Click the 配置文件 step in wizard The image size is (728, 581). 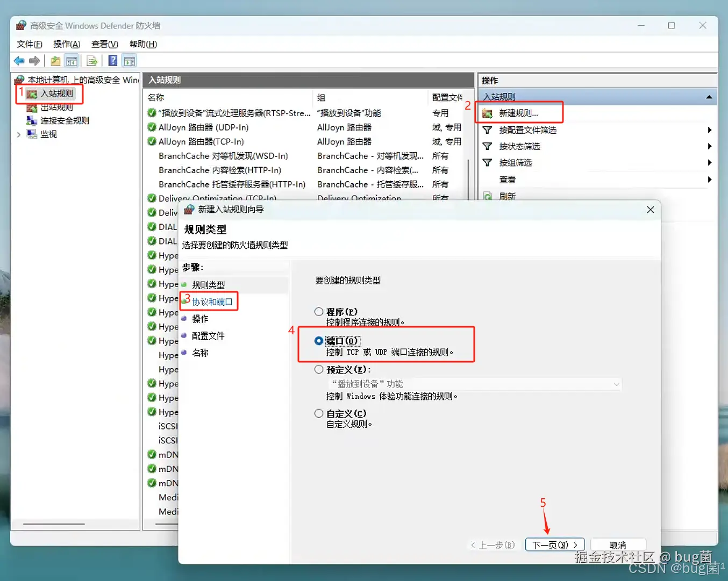[x=208, y=336]
